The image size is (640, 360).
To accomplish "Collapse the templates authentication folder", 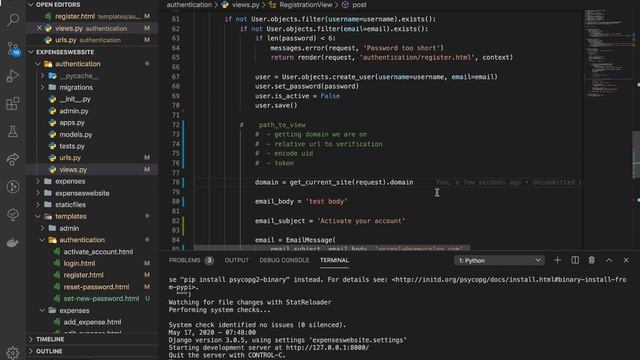I will click(x=42, y=240).
